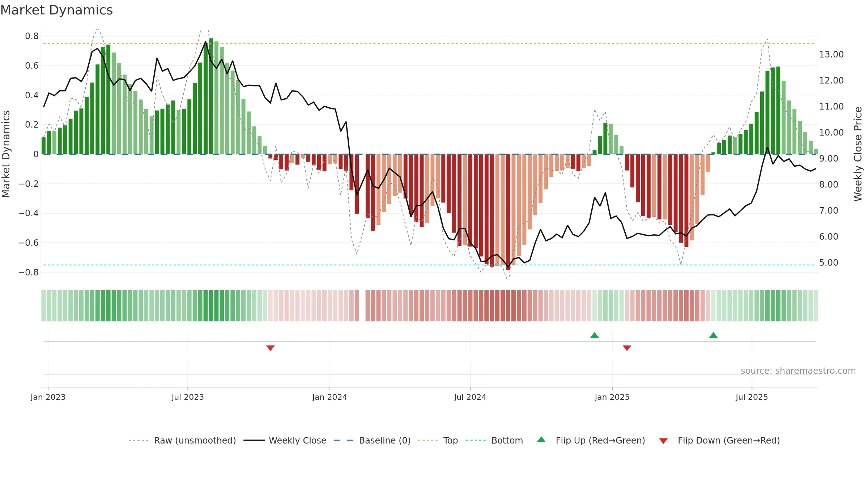Click the Jan 2023 axis label
This screenshot has height=488, width=868.
(48, 397)
